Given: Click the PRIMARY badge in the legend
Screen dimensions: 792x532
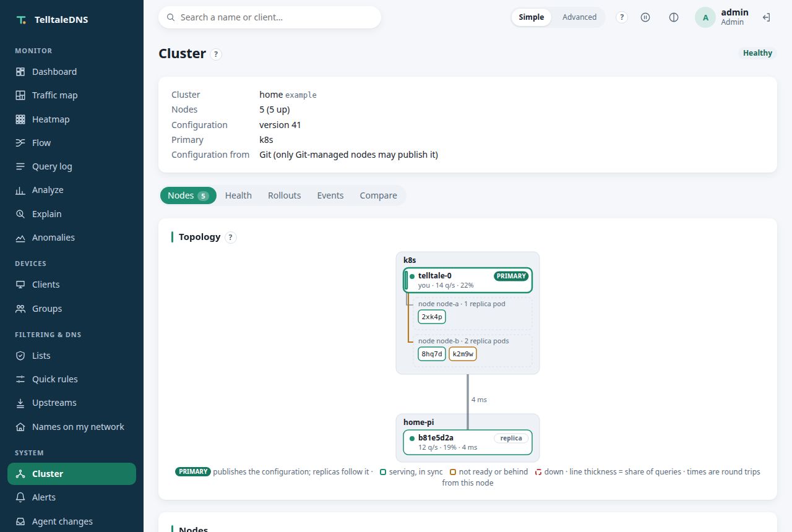Looking at the screenshot, I should 193,471.
